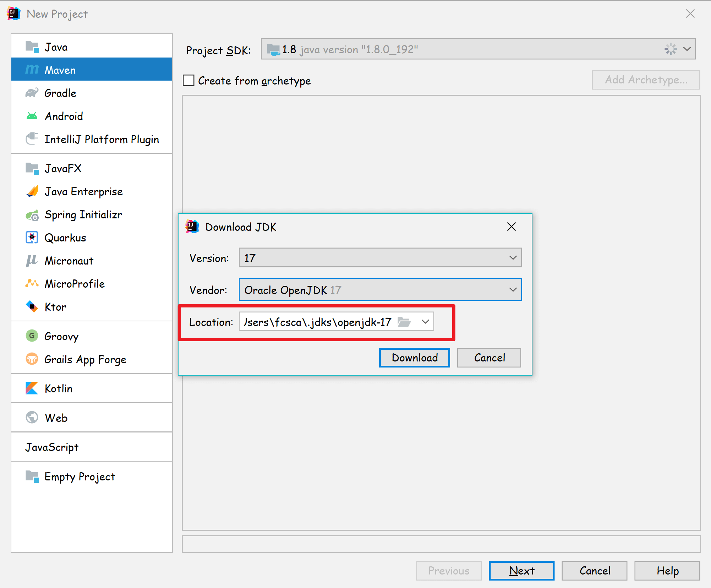
Task: Select JavaFX project type
Action: click(63, 168)
